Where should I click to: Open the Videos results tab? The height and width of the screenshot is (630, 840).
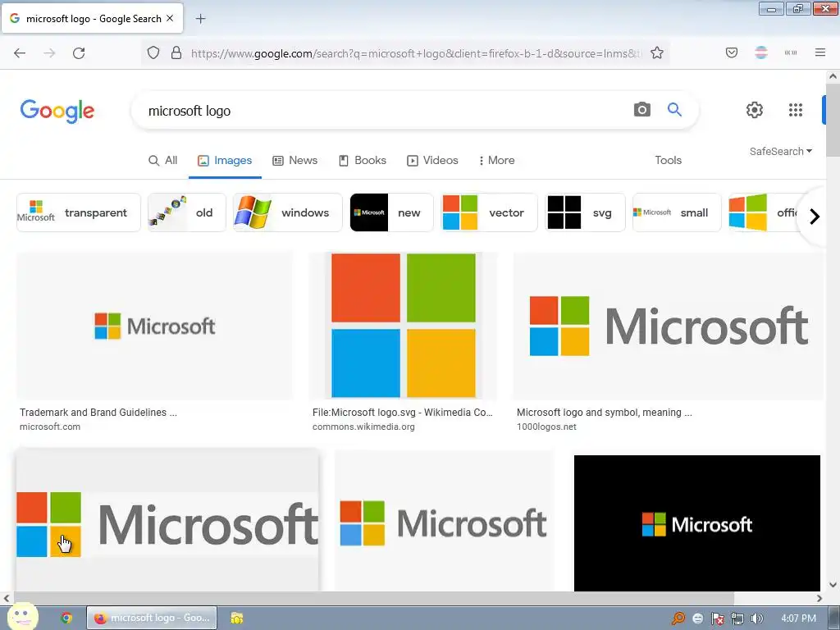pyautogui.click(x=433, y=160)
